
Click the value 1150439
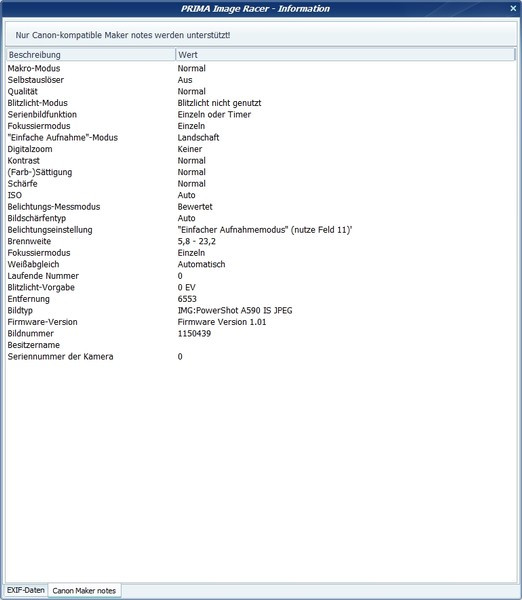(x=194, y=333)
